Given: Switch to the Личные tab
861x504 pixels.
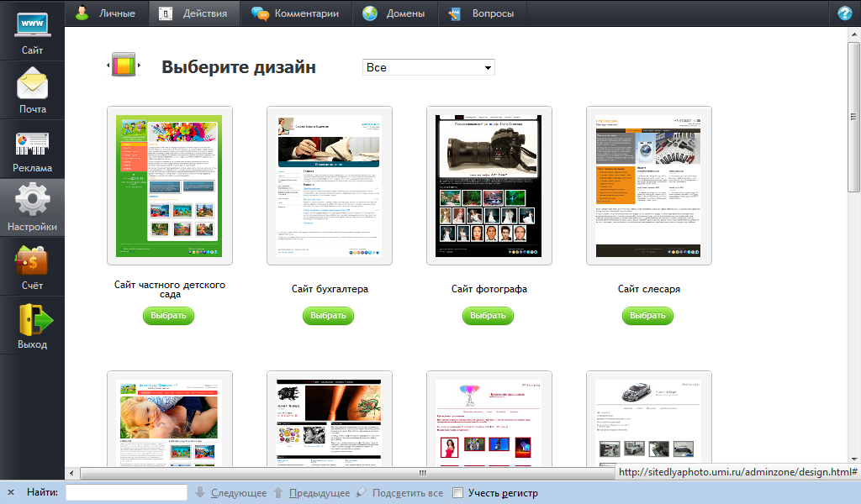Looking at the screenshot, I should (107, 13).
